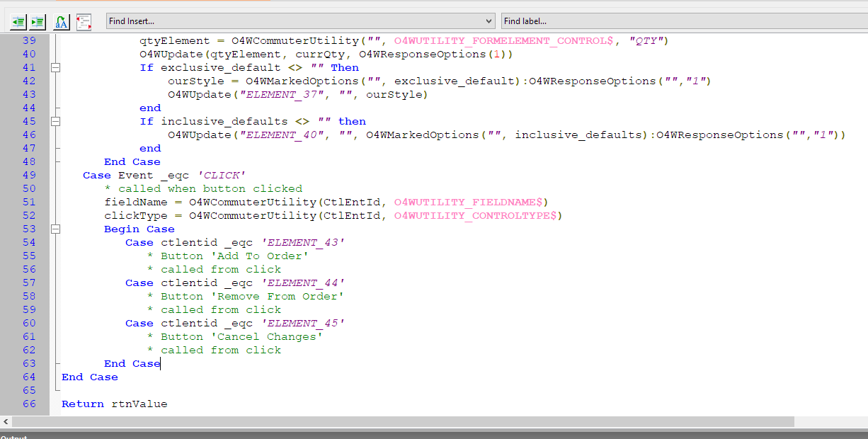The height and width of the screenshot is (439, 868).
Task: Click 'O4WUTILITY_FIELDNAME$' on line 51
Action: 468,202
